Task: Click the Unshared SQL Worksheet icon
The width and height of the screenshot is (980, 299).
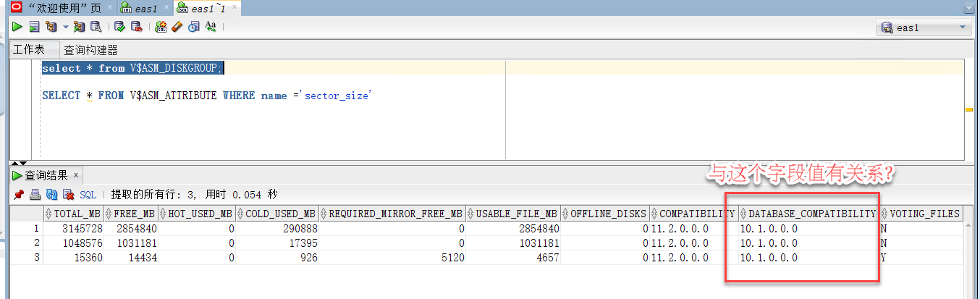Action: [161, 27]
